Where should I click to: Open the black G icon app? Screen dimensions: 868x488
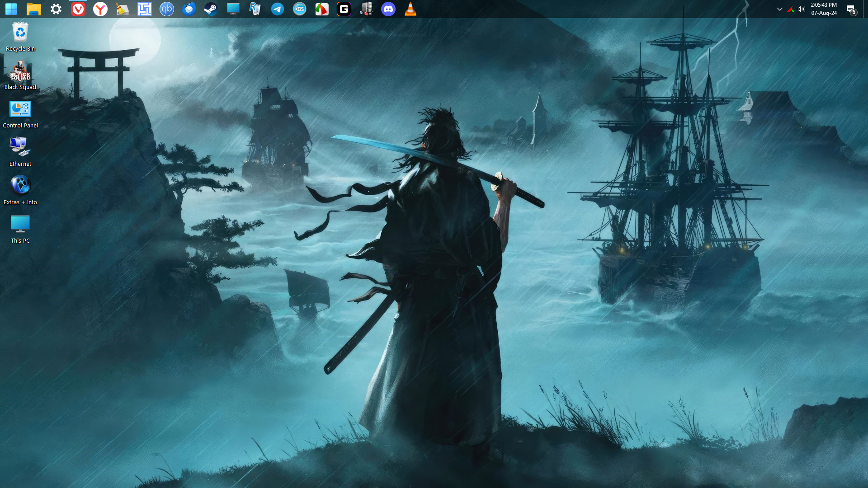pyautogui.click(x=344, y=9)
